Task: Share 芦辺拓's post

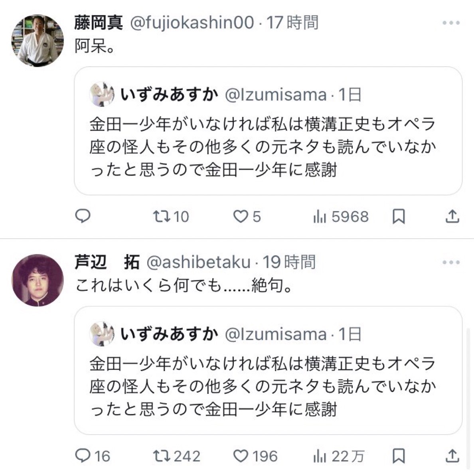Action: [452, 456]
